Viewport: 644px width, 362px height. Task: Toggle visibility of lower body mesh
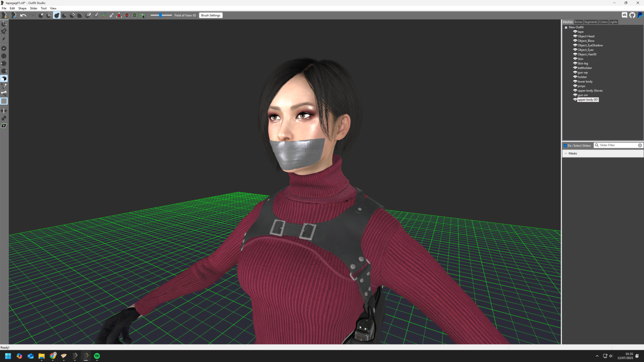(x=575, y=81)
